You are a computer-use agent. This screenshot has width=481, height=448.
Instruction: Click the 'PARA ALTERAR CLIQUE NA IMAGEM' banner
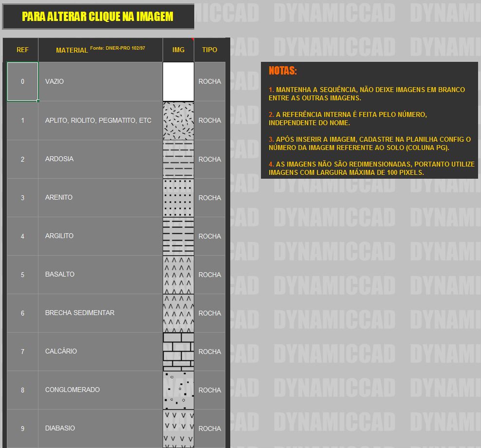click(98, 17)
